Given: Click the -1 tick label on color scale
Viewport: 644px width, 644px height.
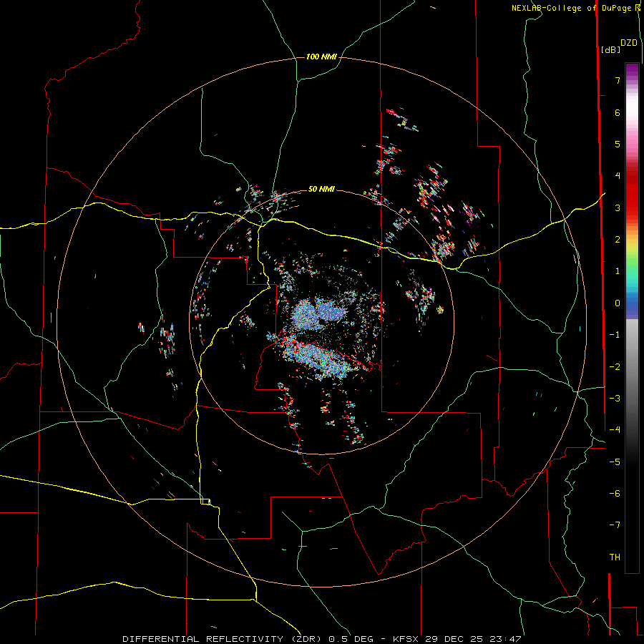Looking at the screenshot, I should pyautogui.click(x=615, y=335).
